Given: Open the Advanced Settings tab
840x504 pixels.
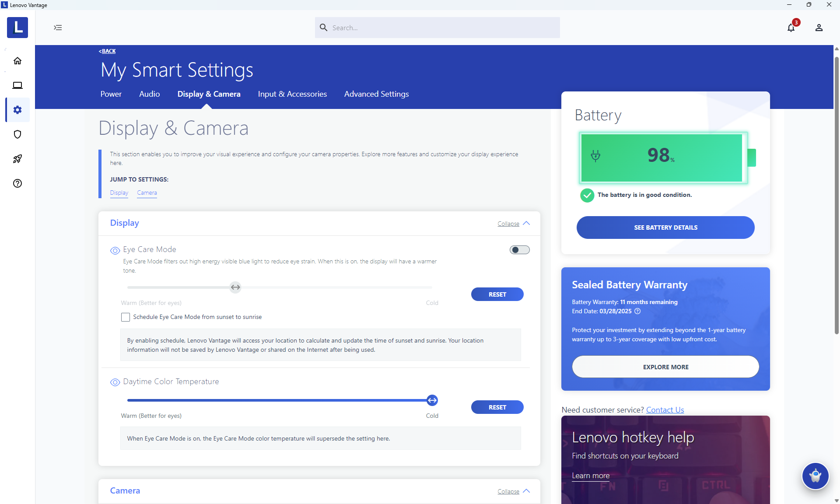Looking at the screenshot, I should [x=376, y=94].
